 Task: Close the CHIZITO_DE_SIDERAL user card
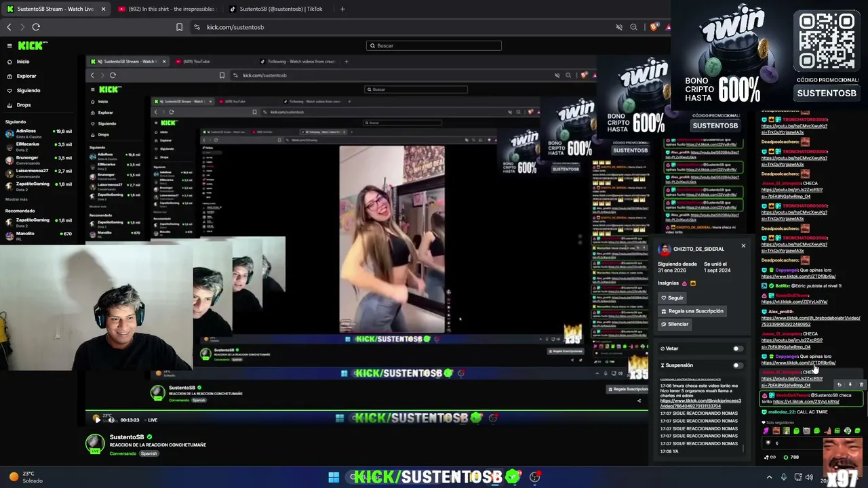(x=743, y=246)
